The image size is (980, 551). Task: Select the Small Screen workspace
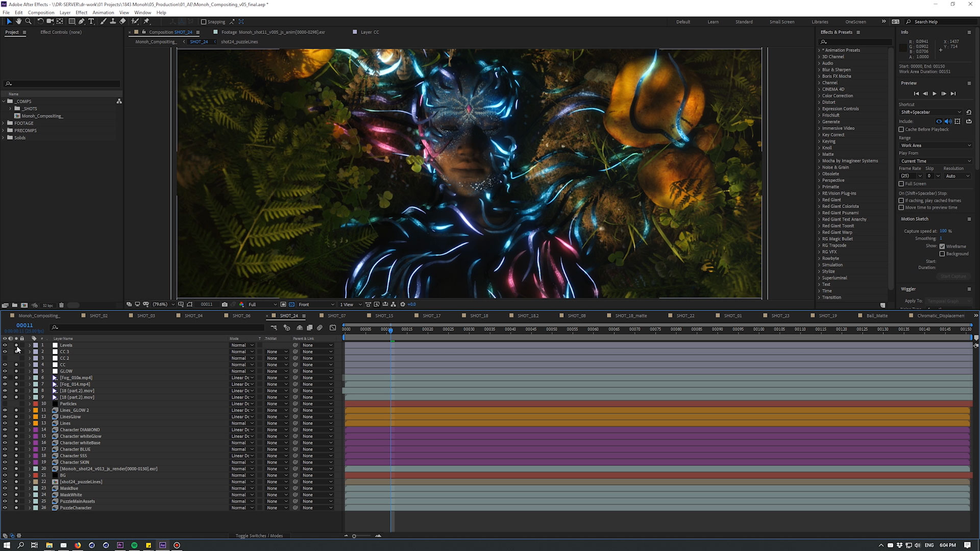coord(782,22)
